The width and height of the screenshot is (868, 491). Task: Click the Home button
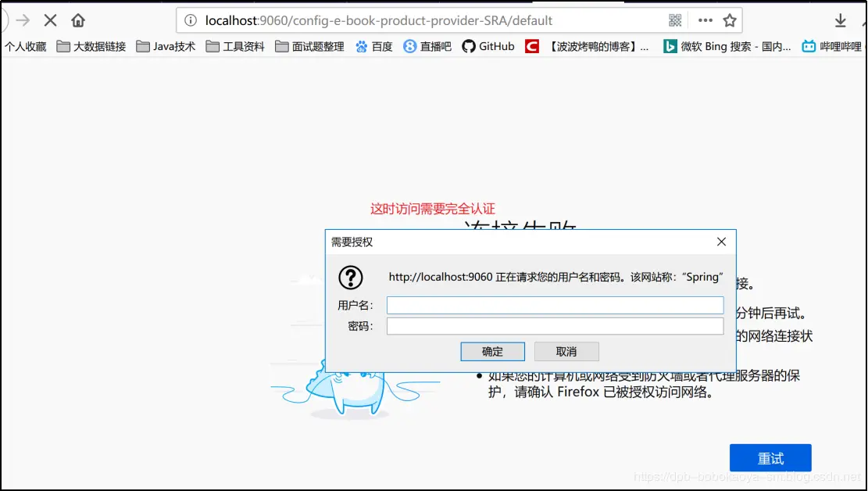78,20
